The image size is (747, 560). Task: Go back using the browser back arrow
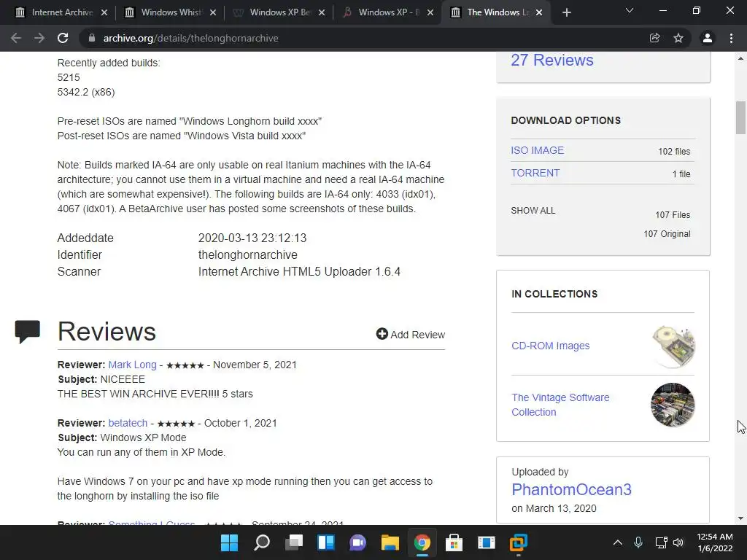pyautogui.click(x=16, y=38)
